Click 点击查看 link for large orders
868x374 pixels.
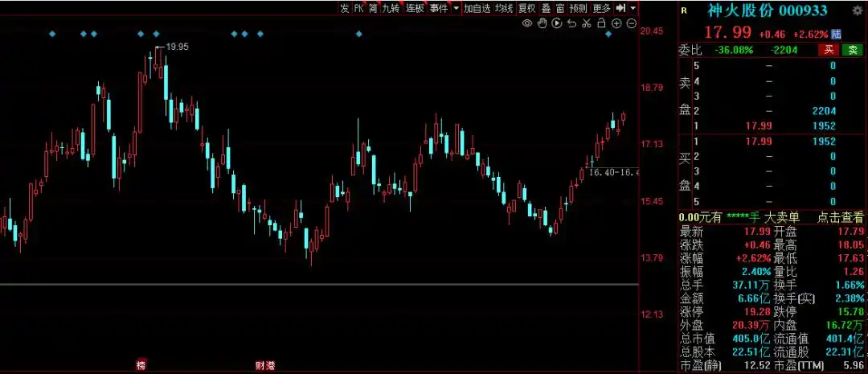841,217
